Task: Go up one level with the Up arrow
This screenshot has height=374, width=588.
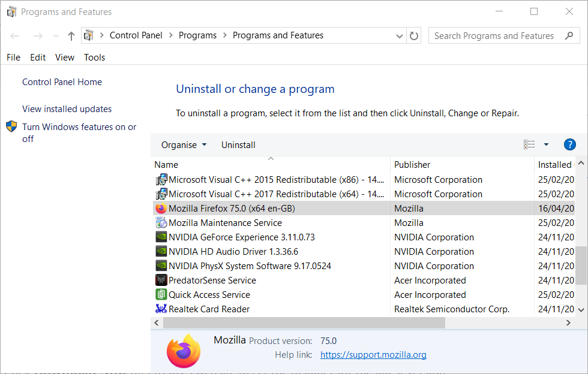Action: (x=71, y=36)
